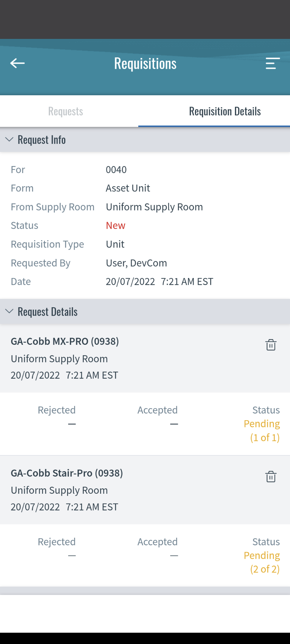Delete GA-Cobb Stair-Pro item with trash icon
Screen dimensions: 290x644
pyautogui.click(x=271, y=477)
